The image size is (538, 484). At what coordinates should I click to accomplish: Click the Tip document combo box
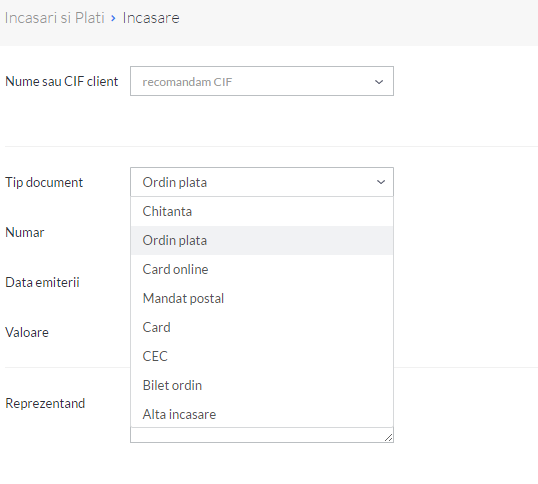pyautogui.click(x=262, y=182)
